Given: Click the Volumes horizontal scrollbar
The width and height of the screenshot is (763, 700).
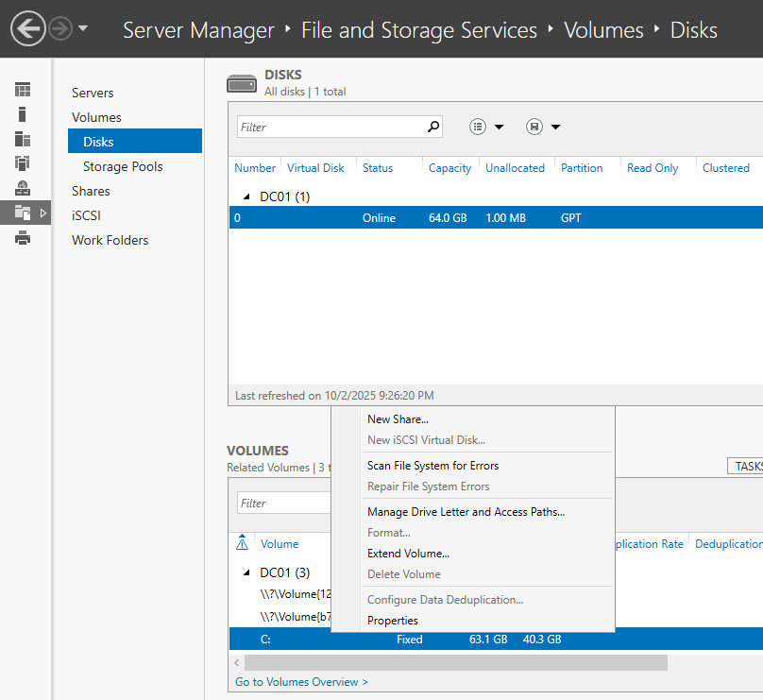Looking at the screenshot, I should click(455, 662).
